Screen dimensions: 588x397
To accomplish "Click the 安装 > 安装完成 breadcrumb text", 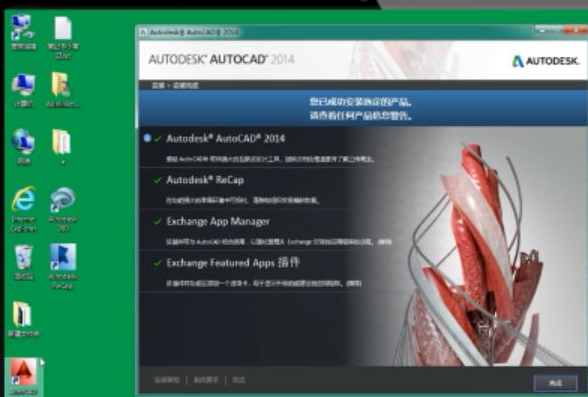I will coord(175,85).
